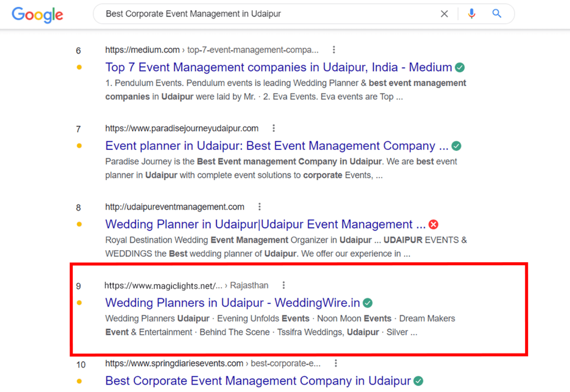Image resolution: width=570 pixels, height=392 pixels.
Task: Open options menu for paradisejourneyudaipur.com result
Action: pos(274,128)
